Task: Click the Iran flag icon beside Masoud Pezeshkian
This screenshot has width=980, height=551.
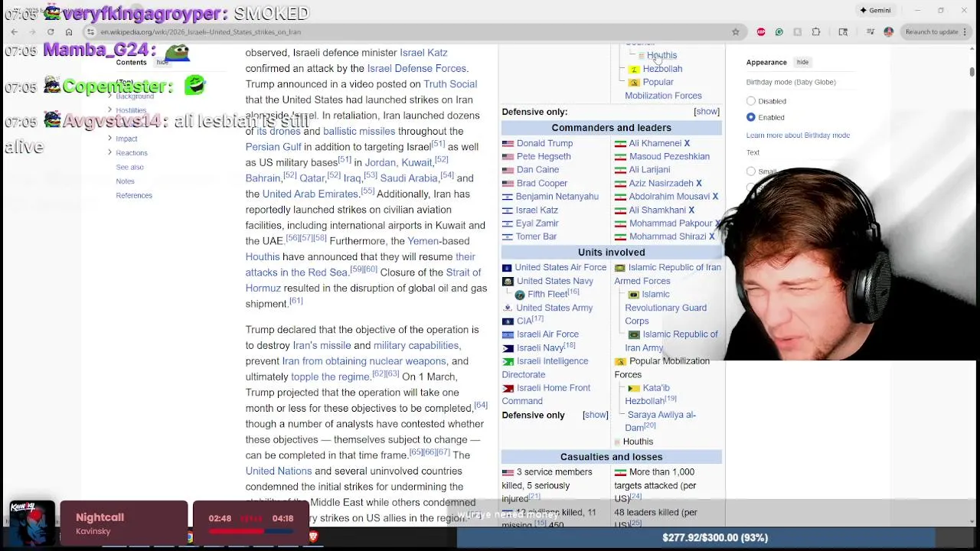Action: (619, 156)
